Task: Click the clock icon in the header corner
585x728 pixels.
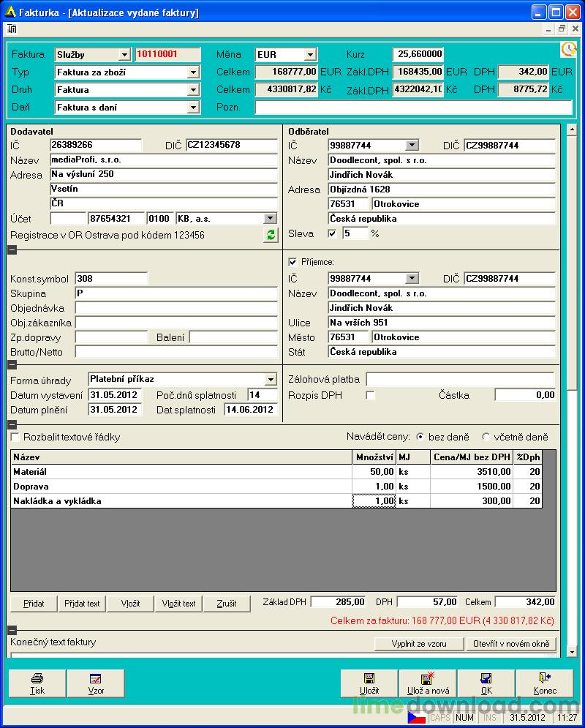Action: pyautogui.click(x=568, y=49)
